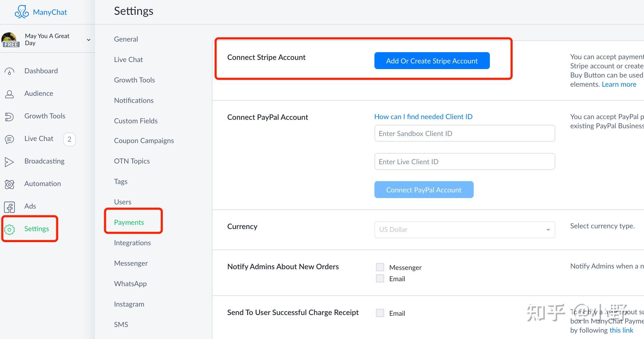This screenshot has width=644, height=339.
Task: Open 'How can I find needed Client ID'
Action: pos(423,117)
